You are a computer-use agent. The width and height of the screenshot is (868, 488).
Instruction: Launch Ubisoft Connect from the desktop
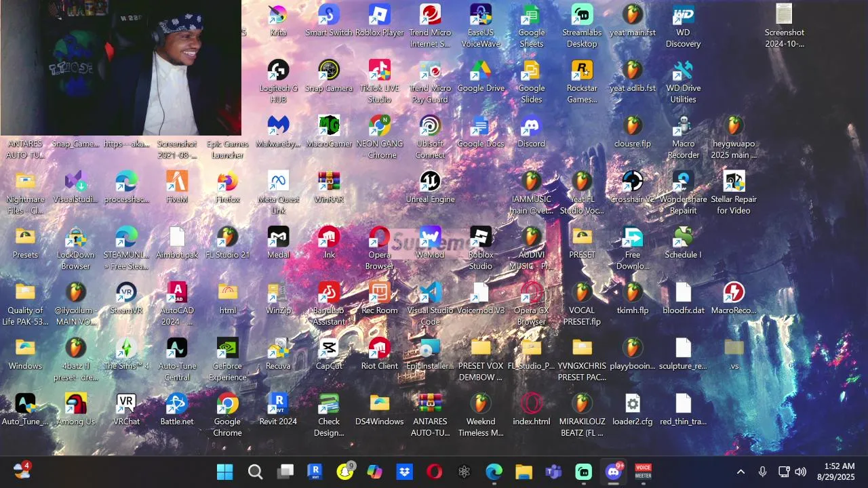[430, 137]
